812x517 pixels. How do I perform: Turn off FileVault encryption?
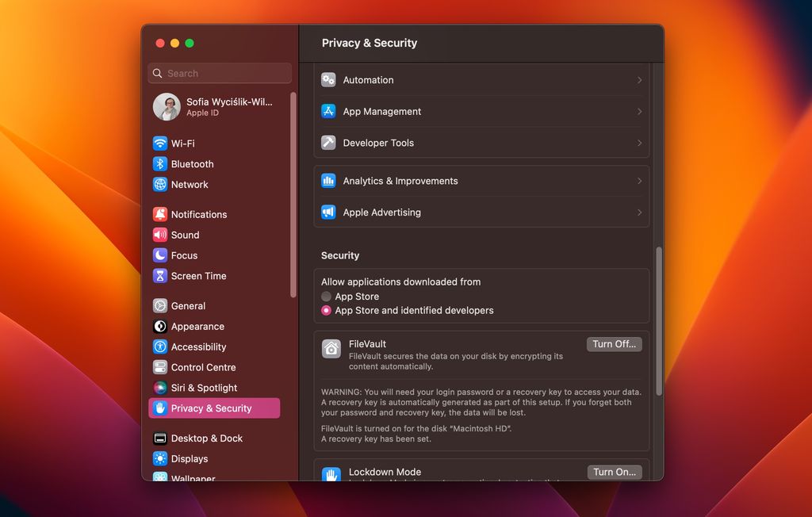click(x=614, y=344)
